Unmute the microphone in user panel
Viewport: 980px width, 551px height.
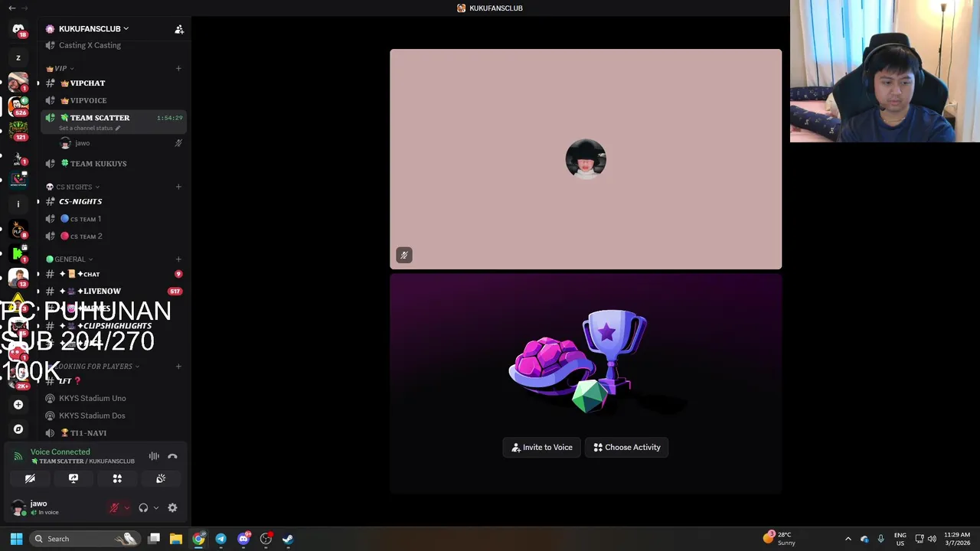(114, 507)
